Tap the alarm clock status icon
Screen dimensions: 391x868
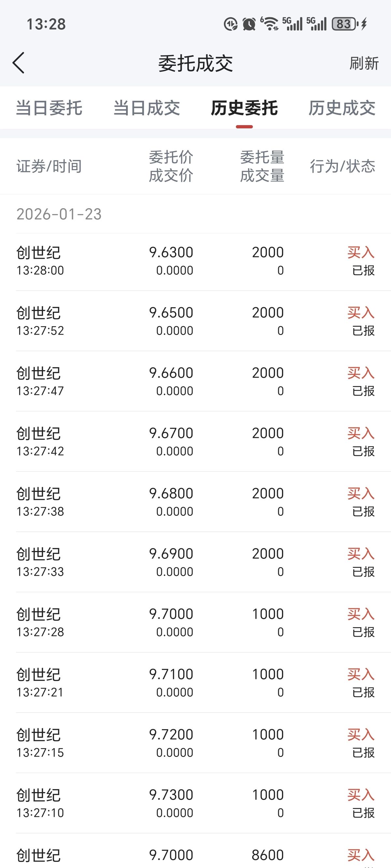coord(249,24)
